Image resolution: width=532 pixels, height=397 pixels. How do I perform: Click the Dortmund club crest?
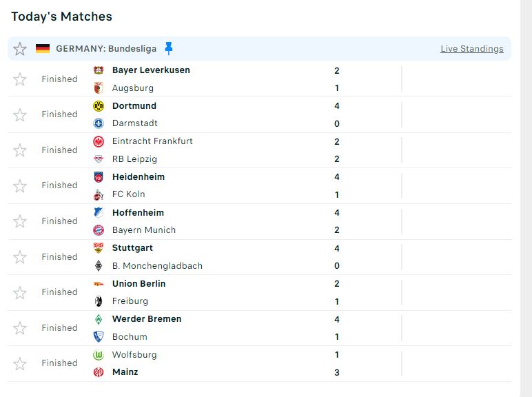coord(98,106)
